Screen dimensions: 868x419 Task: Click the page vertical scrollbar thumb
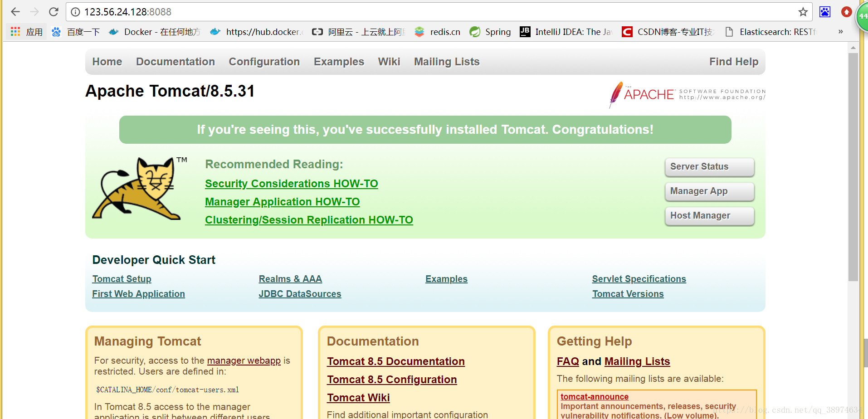coord(853,167)
